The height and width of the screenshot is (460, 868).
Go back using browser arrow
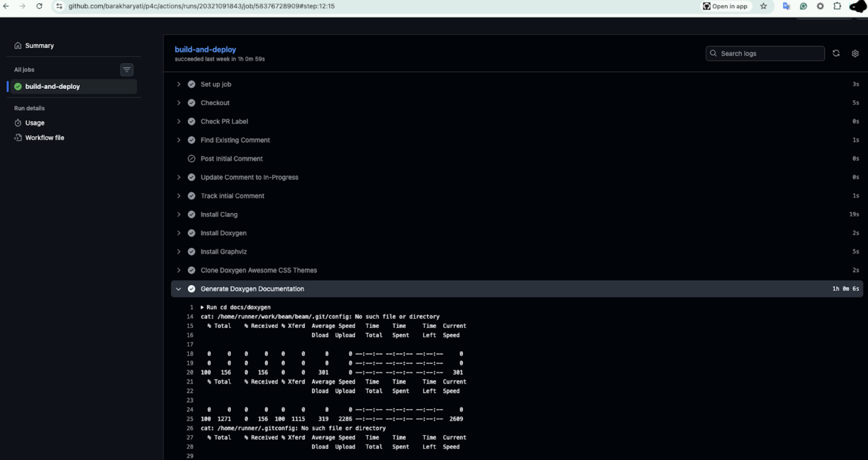(6, 6)
